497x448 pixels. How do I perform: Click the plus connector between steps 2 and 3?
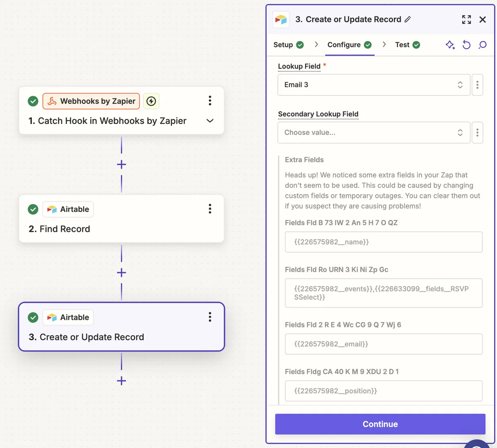coord(121,273)
